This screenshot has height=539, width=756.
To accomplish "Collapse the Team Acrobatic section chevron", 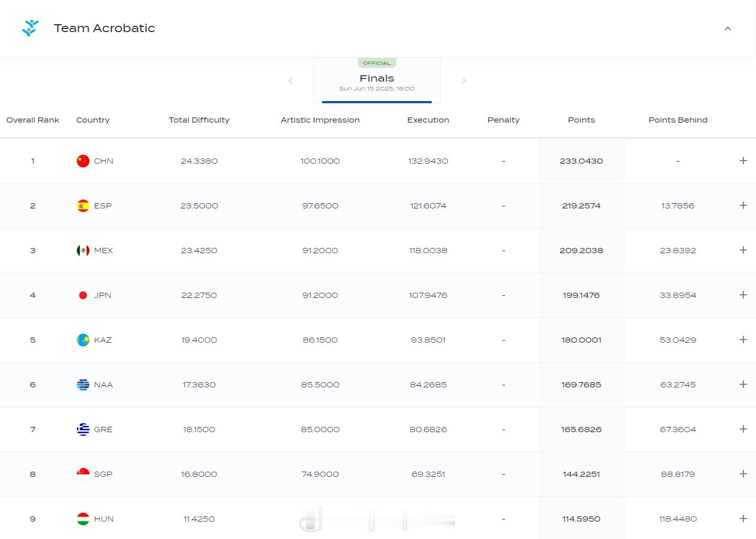I will click(728, 28).
